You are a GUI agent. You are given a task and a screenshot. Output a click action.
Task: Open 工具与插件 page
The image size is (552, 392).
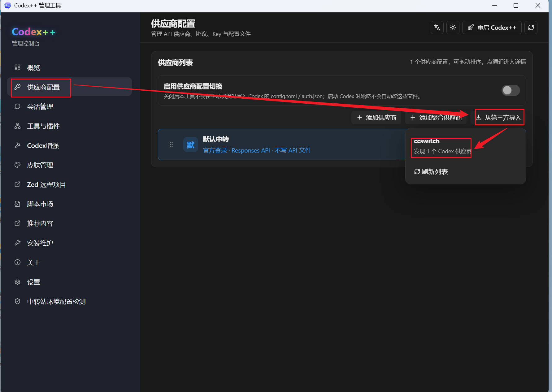pos(69,126)
